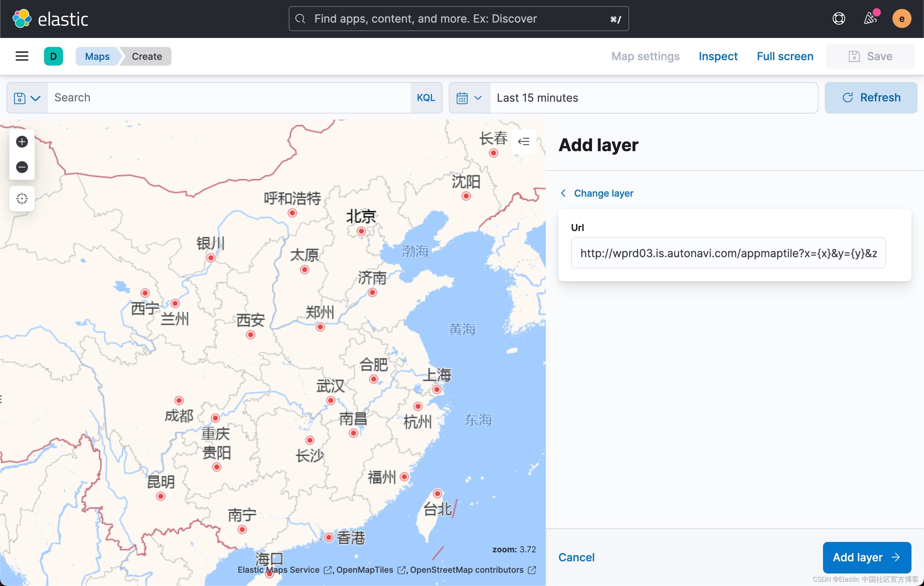Open the date quick menu dropdown

coord(469,98)
